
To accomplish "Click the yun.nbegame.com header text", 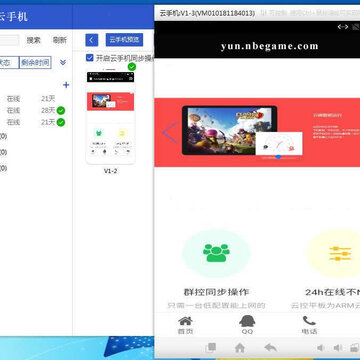I will click(269, 46).
